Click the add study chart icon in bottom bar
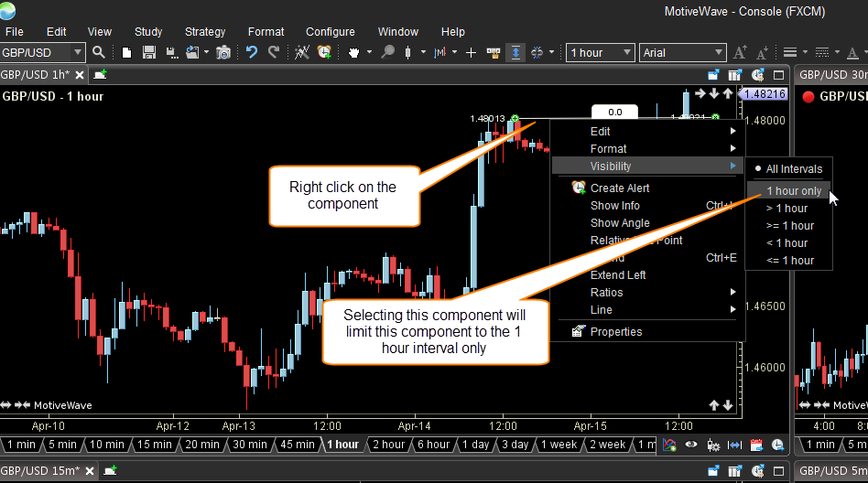 coord(669,445)
